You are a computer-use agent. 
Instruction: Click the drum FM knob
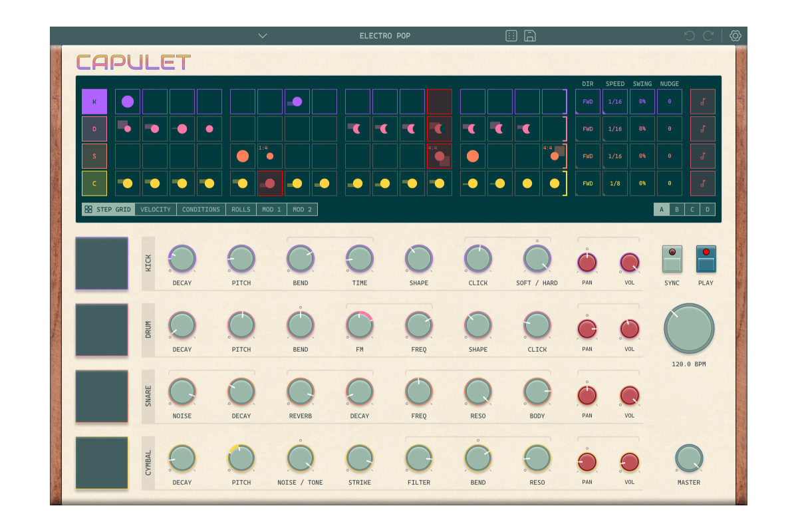360,325
